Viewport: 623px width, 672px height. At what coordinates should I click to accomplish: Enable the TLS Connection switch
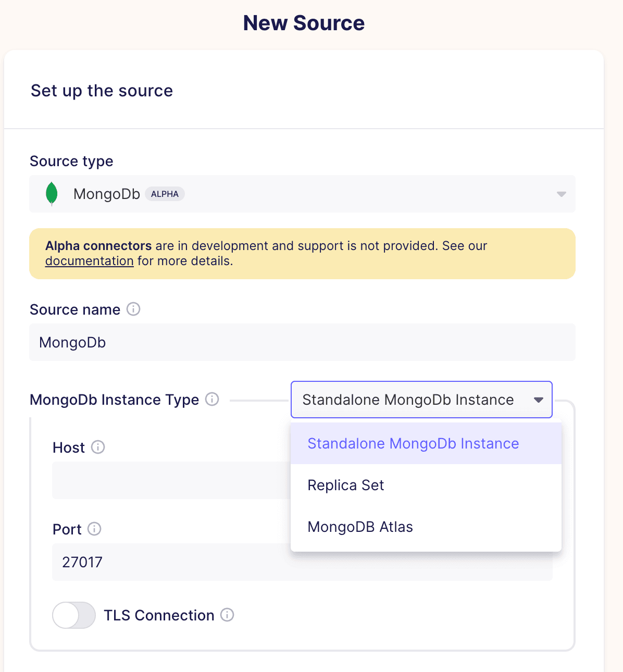click(x=74, y=615)
